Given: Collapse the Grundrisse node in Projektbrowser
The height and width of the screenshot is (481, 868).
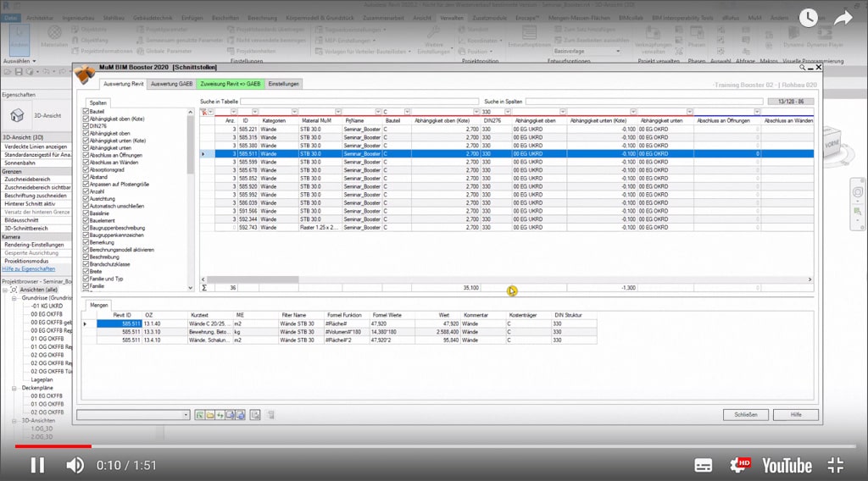Looking at the screenshot, I should coord(14,298).
